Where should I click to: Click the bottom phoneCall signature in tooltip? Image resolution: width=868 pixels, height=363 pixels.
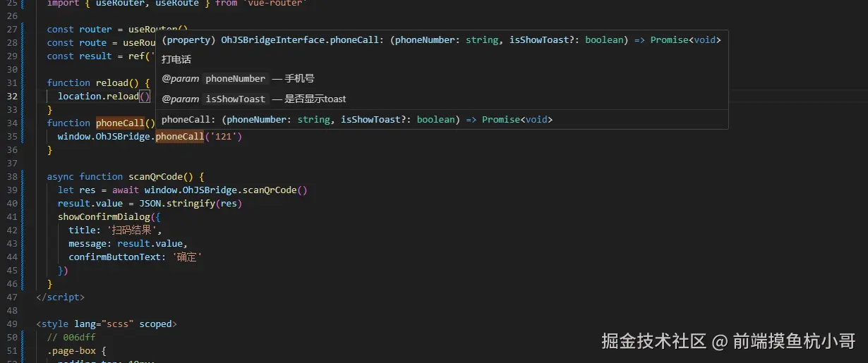pyautogui.click(x=357, y=119)
